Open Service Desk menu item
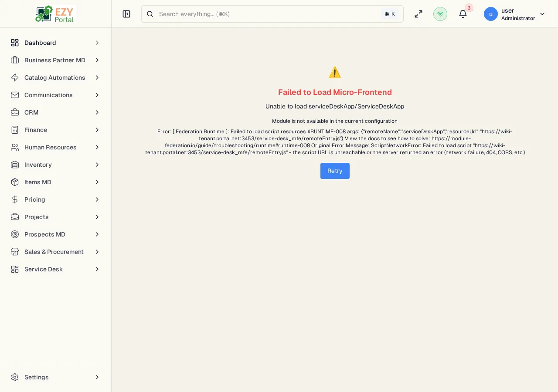Image resolution: width=558 pixels, height=392 pixels. click(x=55, y=269)
